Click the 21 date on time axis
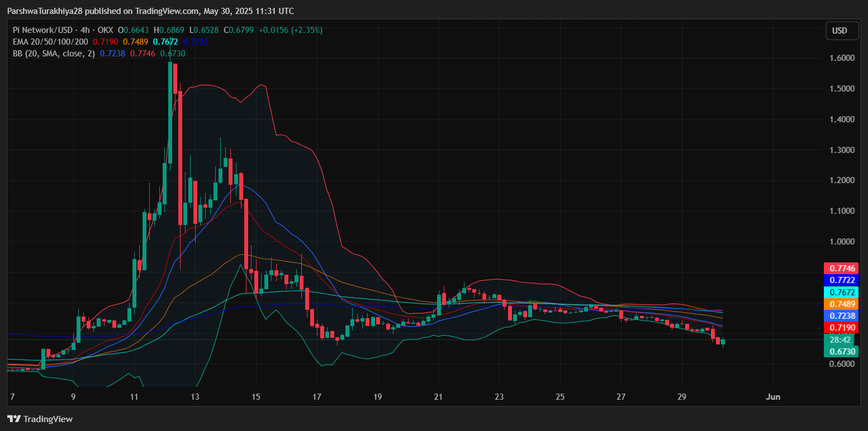868x431 pixels. [438, 397]
